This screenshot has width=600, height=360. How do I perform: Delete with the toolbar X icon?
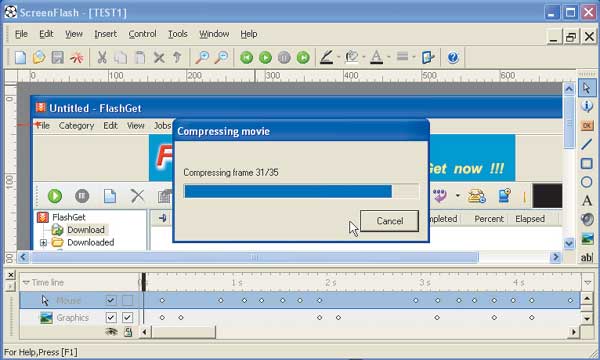159,58
